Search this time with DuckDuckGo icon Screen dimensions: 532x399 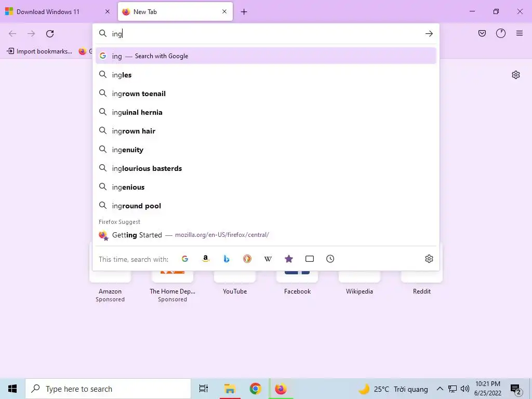247,259
